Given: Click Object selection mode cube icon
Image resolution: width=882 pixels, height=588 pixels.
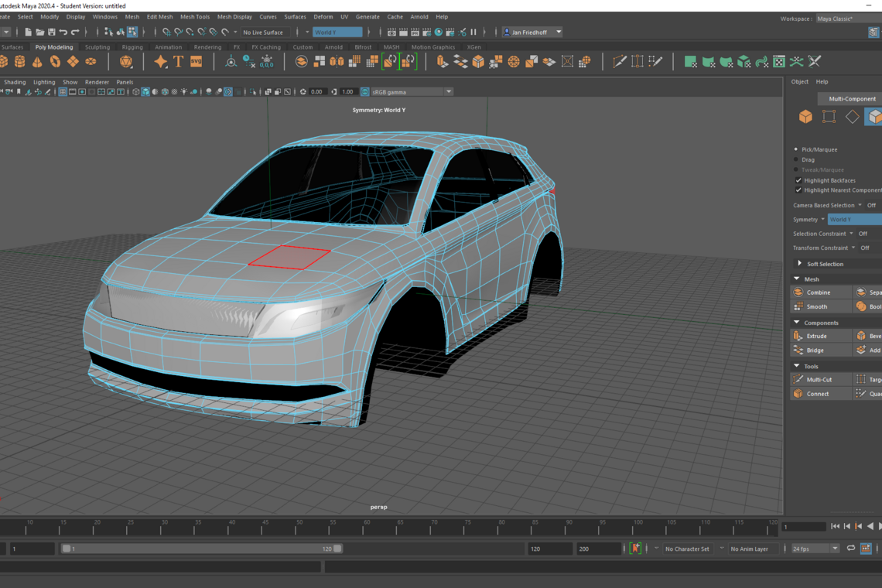Looking at the screenshot, I should coord(805,117).
